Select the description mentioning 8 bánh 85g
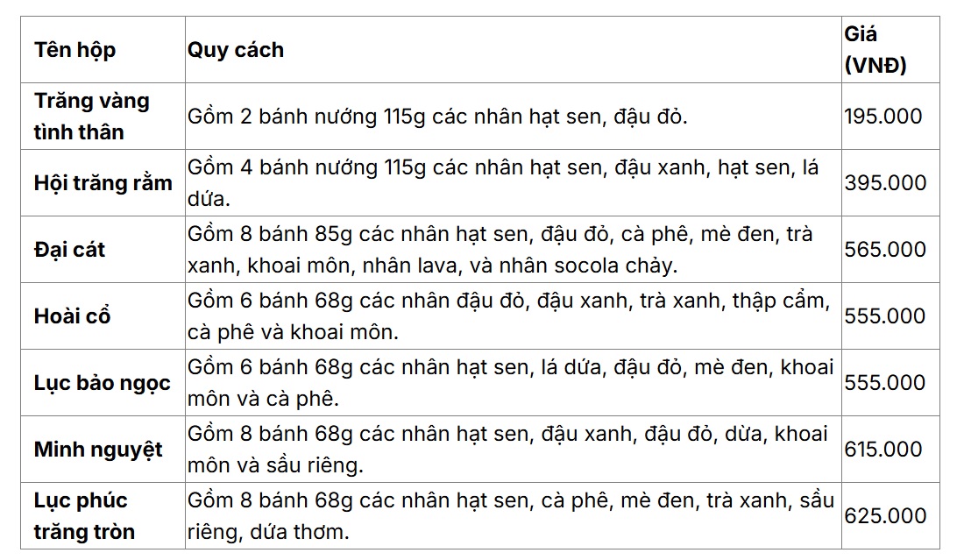Image resolution: width=964 pixels, height=560 pixels. (500, 250)
